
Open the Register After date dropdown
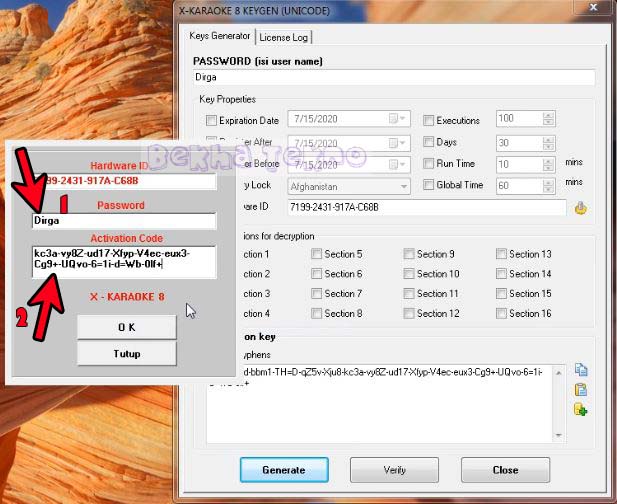point(397,143)
